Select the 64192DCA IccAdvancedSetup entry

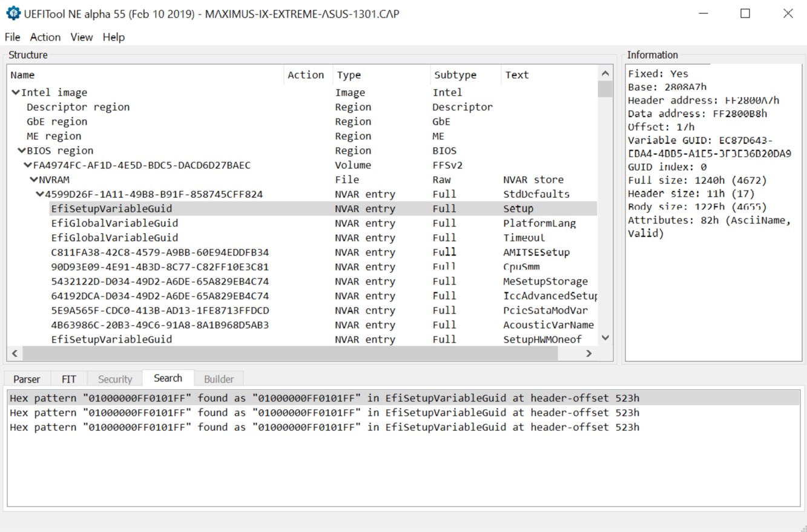pos(302,296)
